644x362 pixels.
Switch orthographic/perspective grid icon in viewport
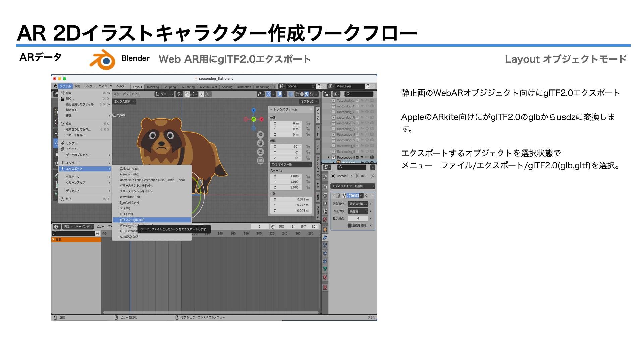coord(260,161)
